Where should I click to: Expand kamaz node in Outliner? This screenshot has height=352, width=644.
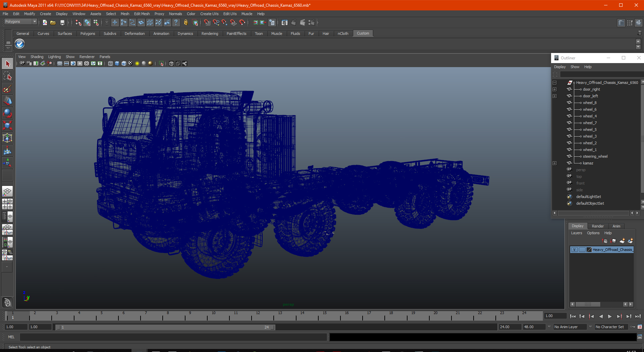point(555,163)
